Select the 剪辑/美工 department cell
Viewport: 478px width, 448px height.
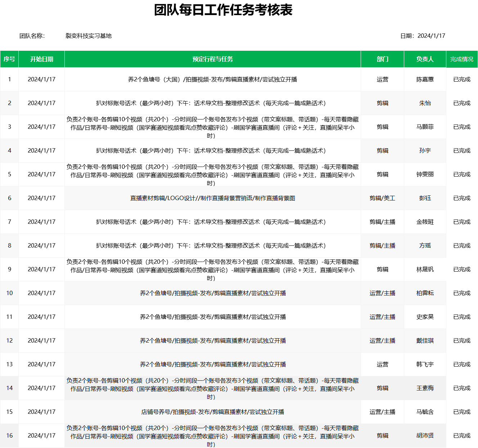382,198
